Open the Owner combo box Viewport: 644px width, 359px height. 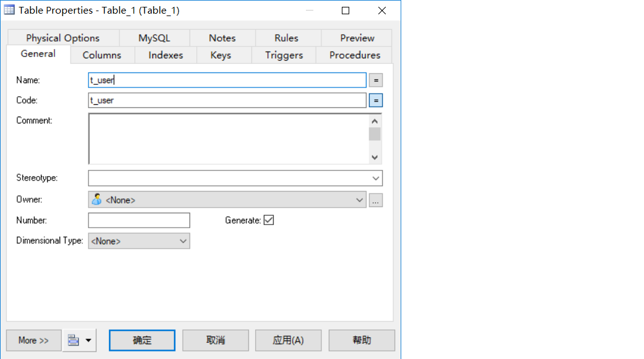pyautogui.click(x=227, y=200)
